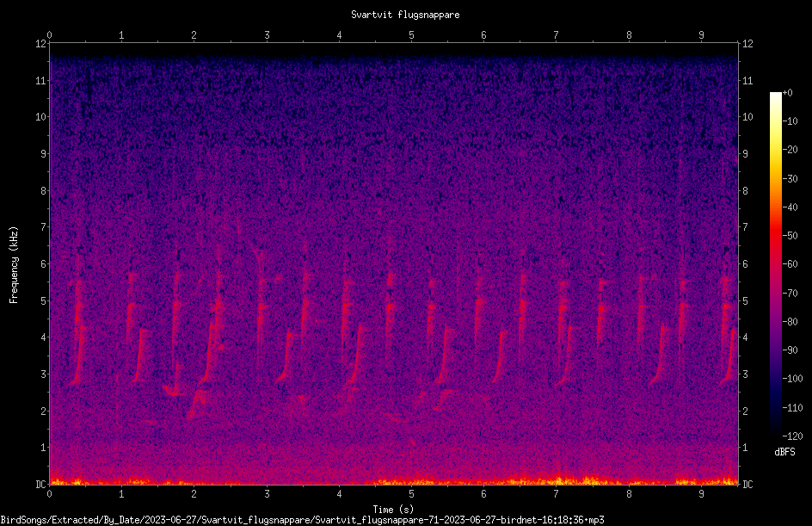Image resolution: width=812 pixels, height=526 pixels.
Task: Click the 1 kHz label on right axis
Action: (x=745, y=448)
